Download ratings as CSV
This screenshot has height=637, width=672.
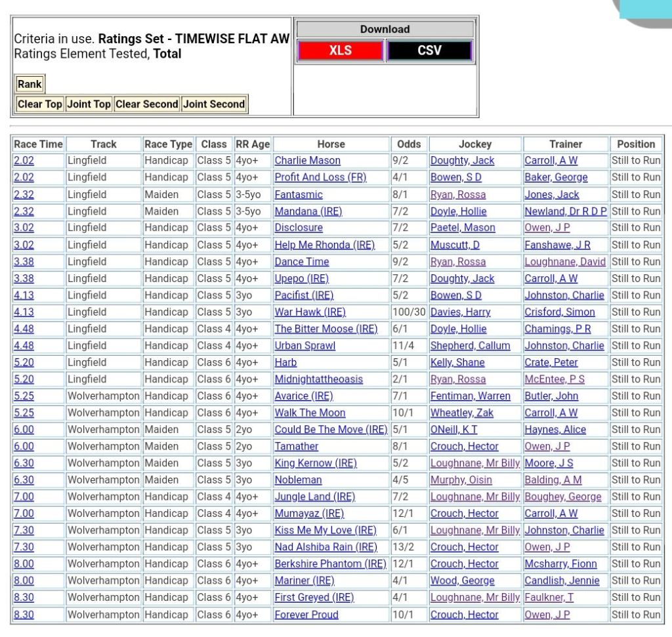[429, 51]
